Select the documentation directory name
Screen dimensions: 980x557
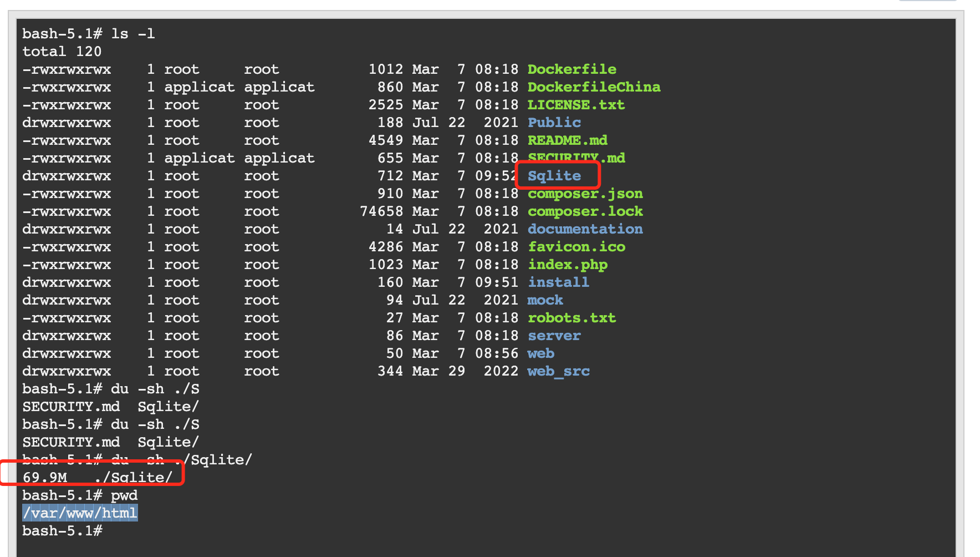tap(585, 229)
